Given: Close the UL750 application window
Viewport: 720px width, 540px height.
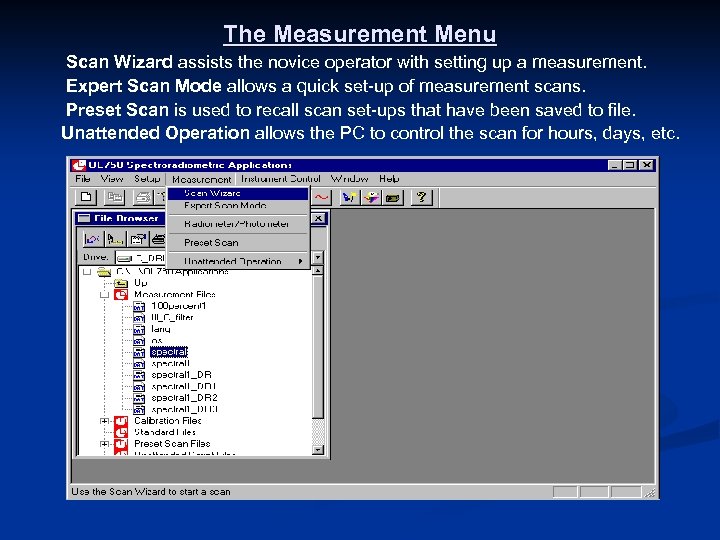Looking at the screenshot, I should pos(647,165).
